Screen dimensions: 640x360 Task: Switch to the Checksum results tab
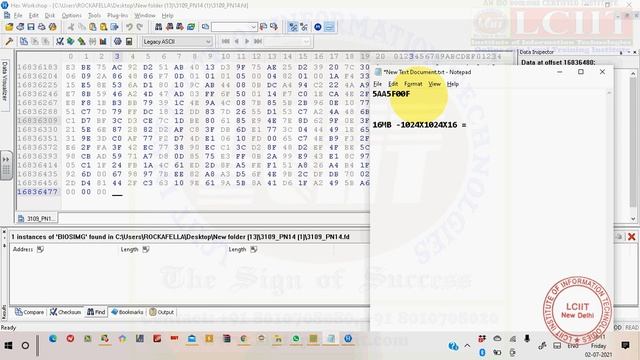pyautogui.click(x=65, y=312)
